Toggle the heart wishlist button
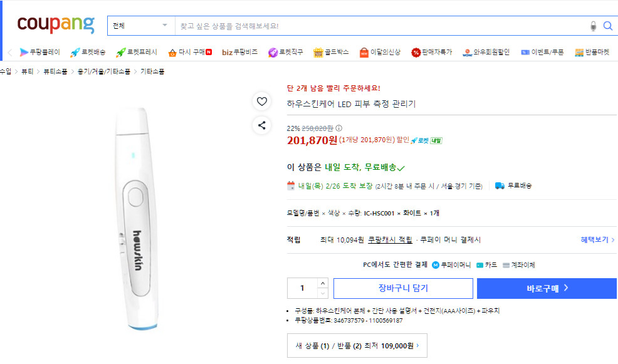The width and height of the screenshot is (618, 364). pos(261,101)
